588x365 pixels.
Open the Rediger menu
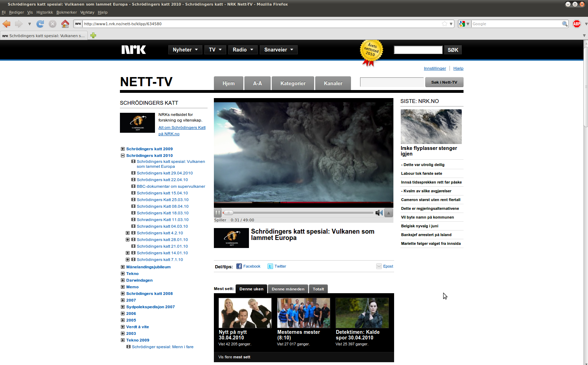tap(16, 12)
